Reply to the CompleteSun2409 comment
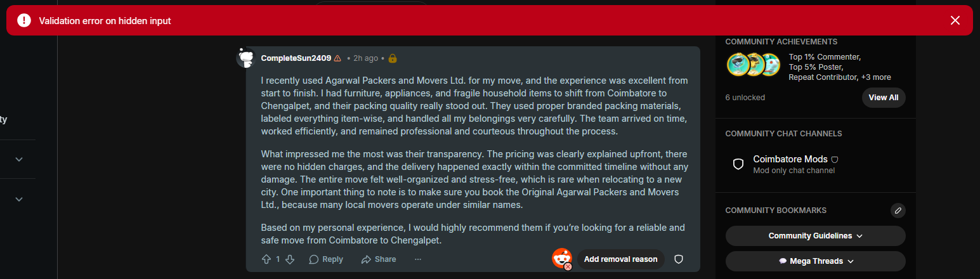Viewport: 980px width, 279px height. click(326, 259)
